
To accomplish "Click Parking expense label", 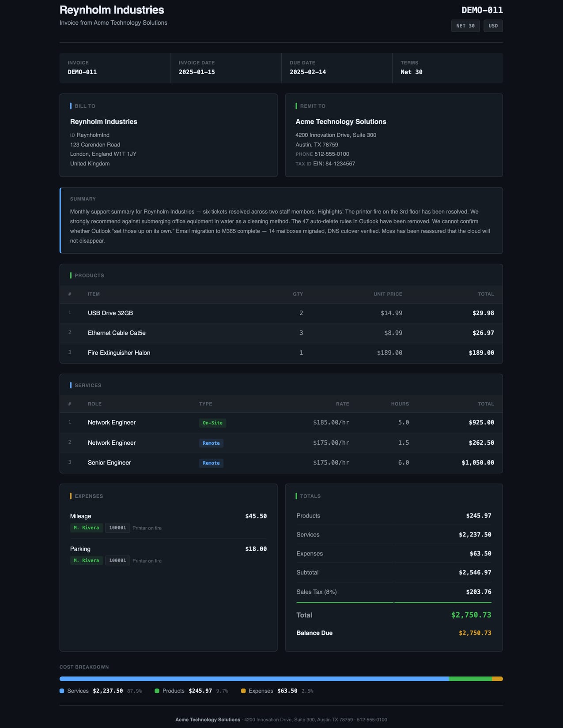I will tap(80, 549).
